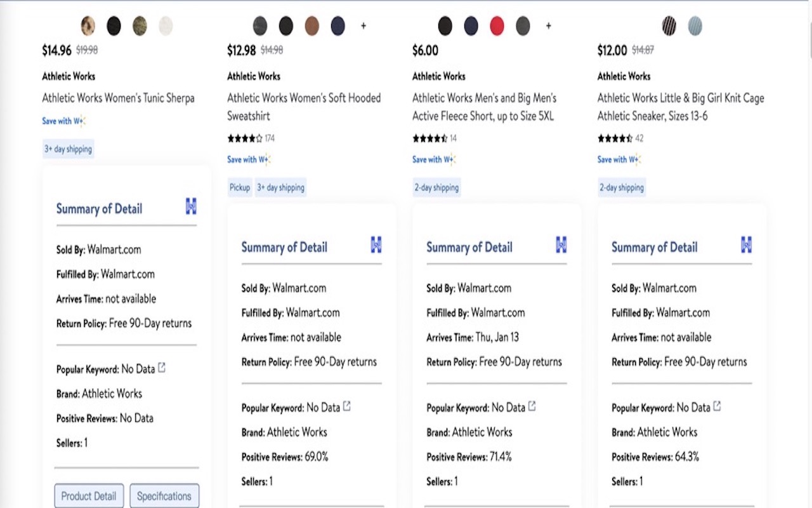Open Popular Keyword external link on Sneaker card
This screenshot has height=508, width=812.
(x=717, y=407)
